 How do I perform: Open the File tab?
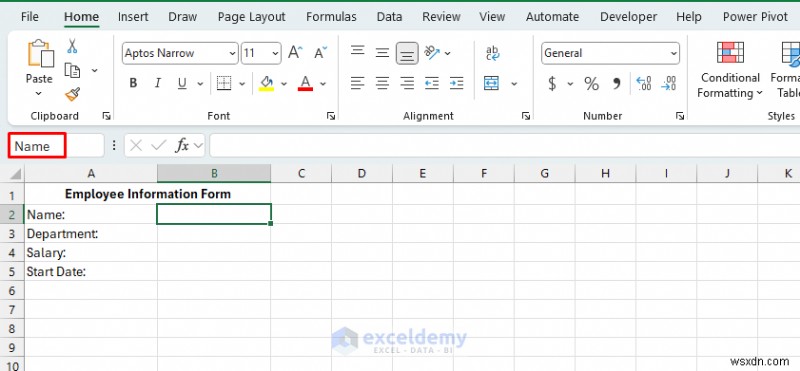pyautogui.click(x=30, y=16)
